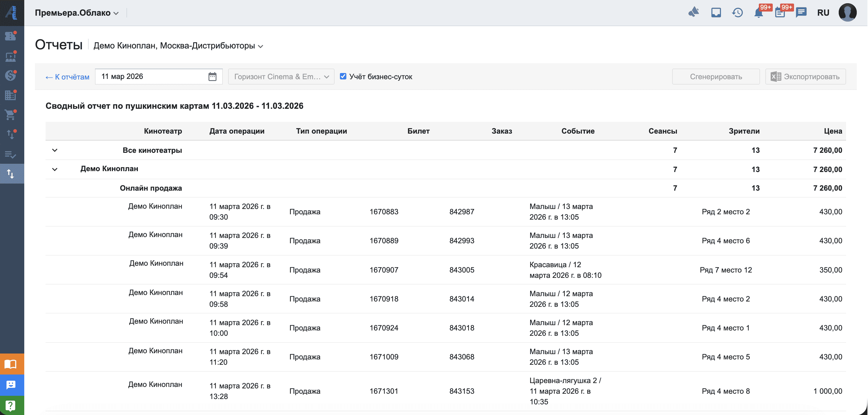Click the dollar finance sidebar icon
The image size is (868, 415).
pyautogui.click(x=10, y=75)
